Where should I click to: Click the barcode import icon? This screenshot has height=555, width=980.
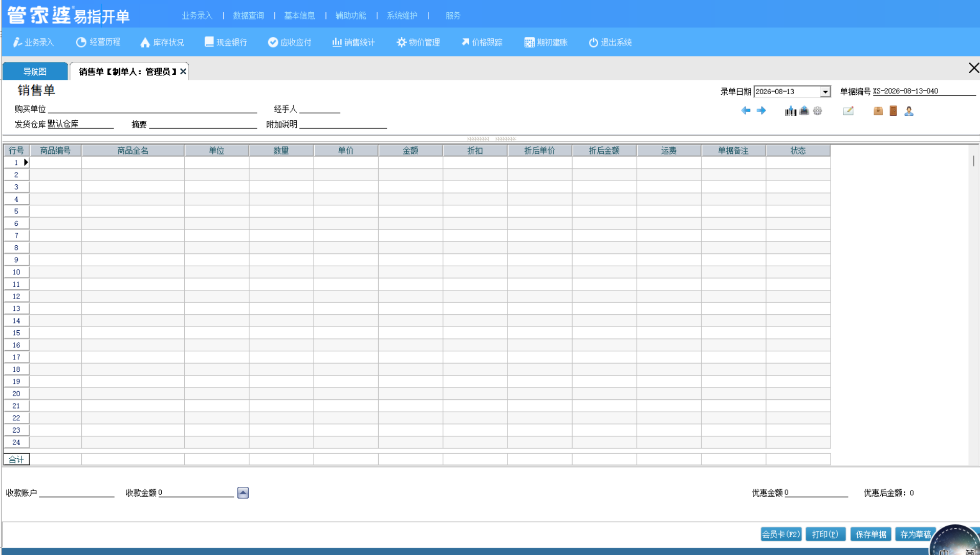click(x=791, y=111)
